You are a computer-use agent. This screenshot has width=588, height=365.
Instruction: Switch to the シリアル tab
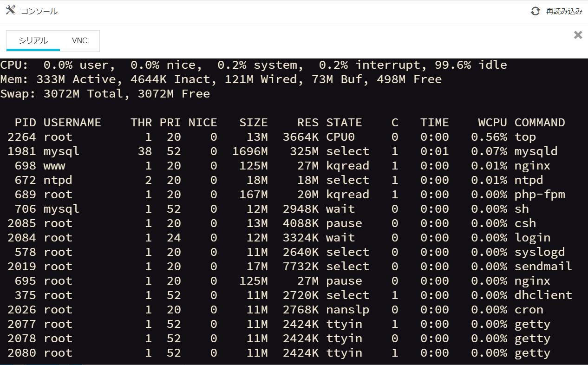click(x=33, y=40)
